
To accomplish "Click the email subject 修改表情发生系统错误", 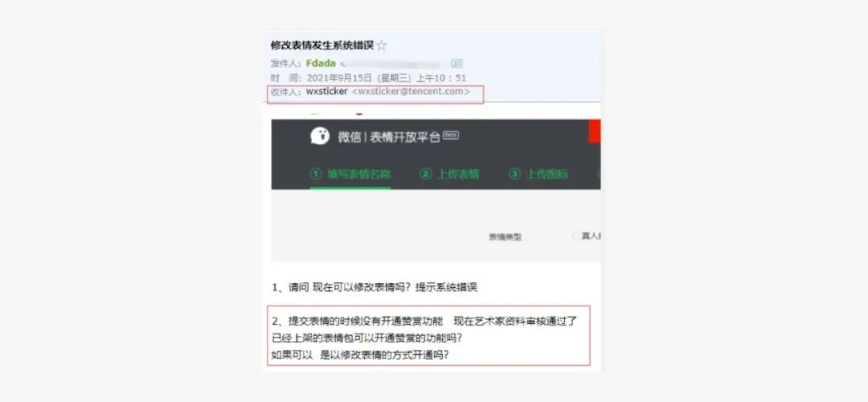I will tap(321, 45).
